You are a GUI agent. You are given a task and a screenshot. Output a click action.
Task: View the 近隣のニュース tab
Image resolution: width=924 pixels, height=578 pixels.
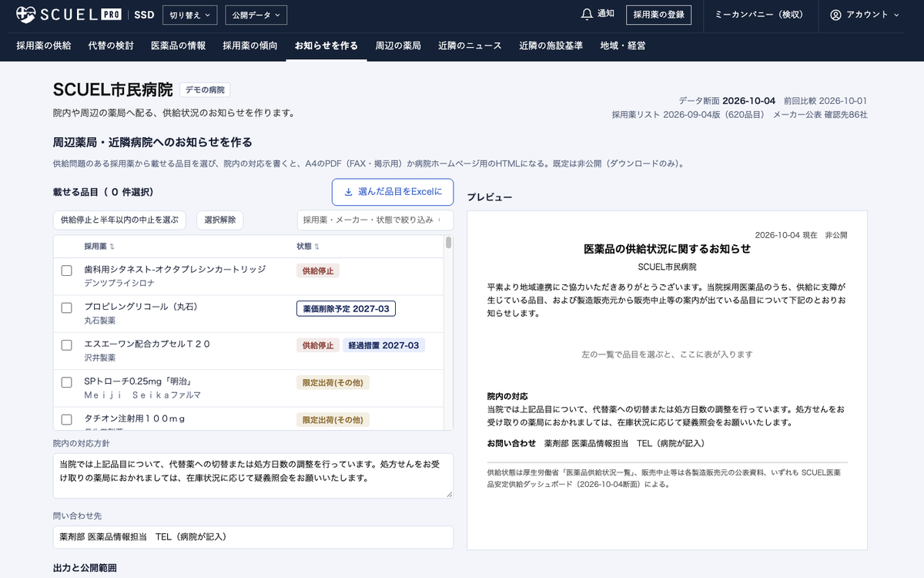pos(470,45)
